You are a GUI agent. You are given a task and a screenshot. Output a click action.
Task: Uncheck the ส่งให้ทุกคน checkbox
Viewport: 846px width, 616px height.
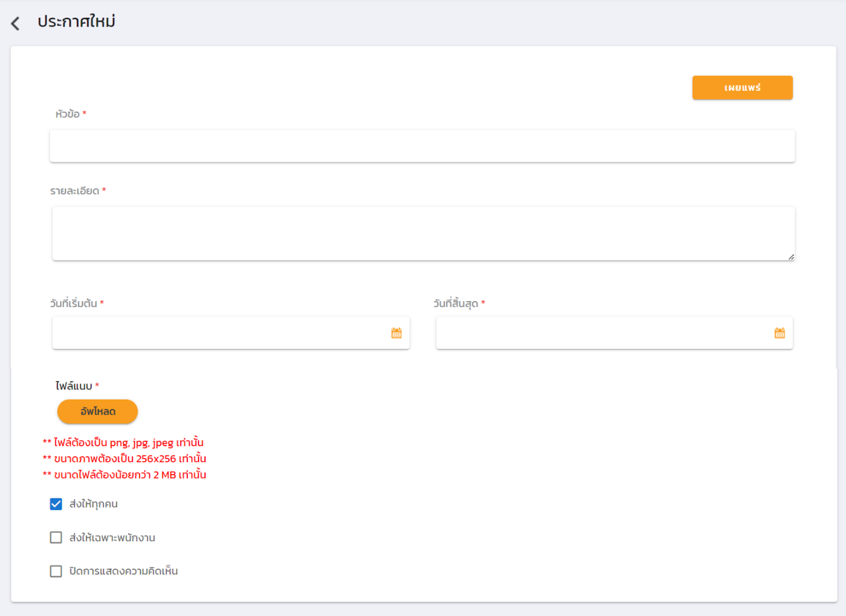point(56,504)
